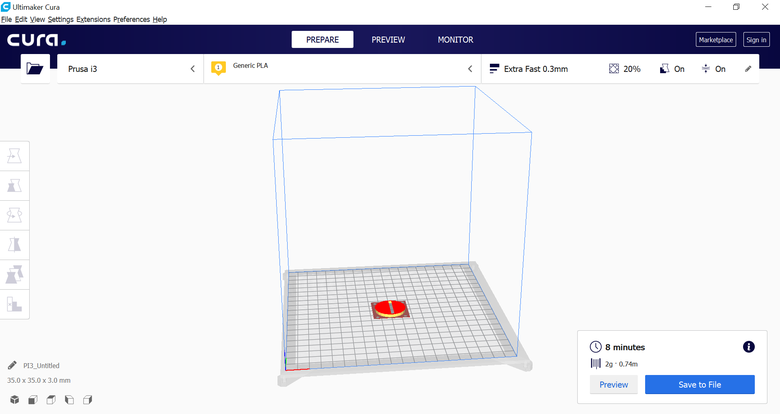This screenshot has width=780, height=414.
Task: Open the Extensions menu
Action: point(94,19)
